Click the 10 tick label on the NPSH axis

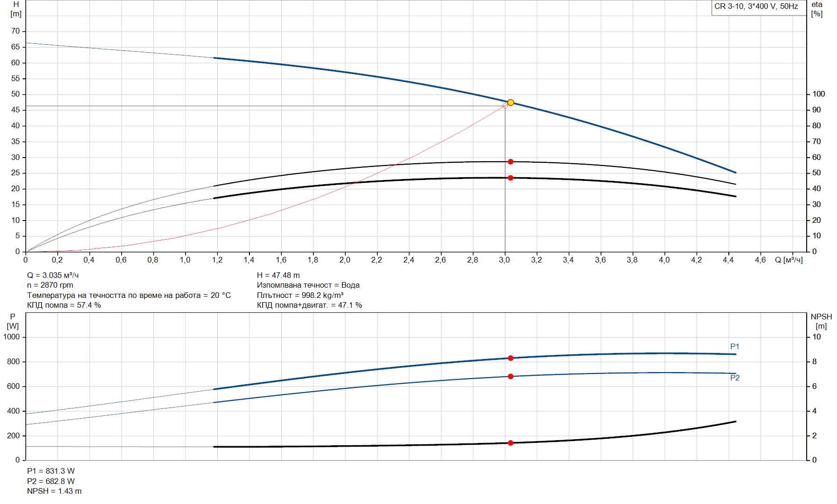(x=817, y=337)
